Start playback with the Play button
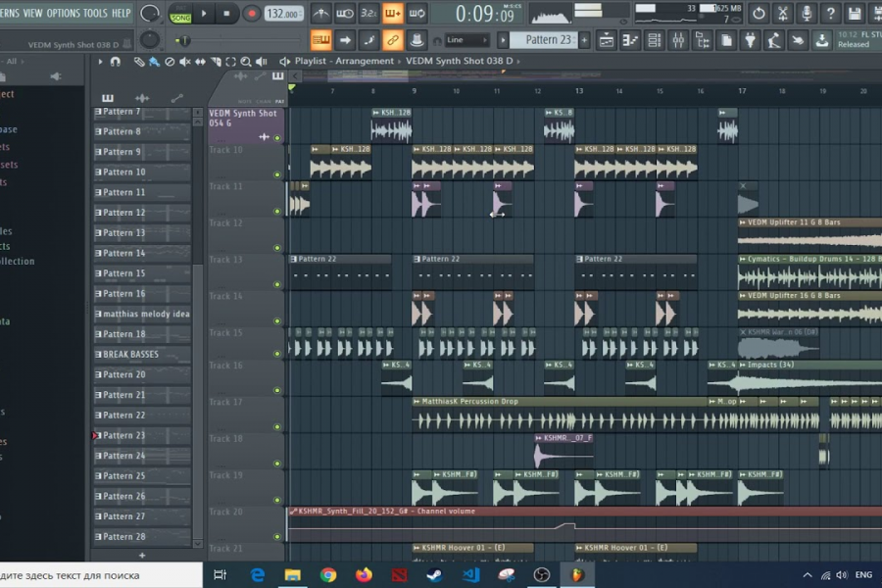The height and width of the screenshot is (588, 882). [204, 14]
